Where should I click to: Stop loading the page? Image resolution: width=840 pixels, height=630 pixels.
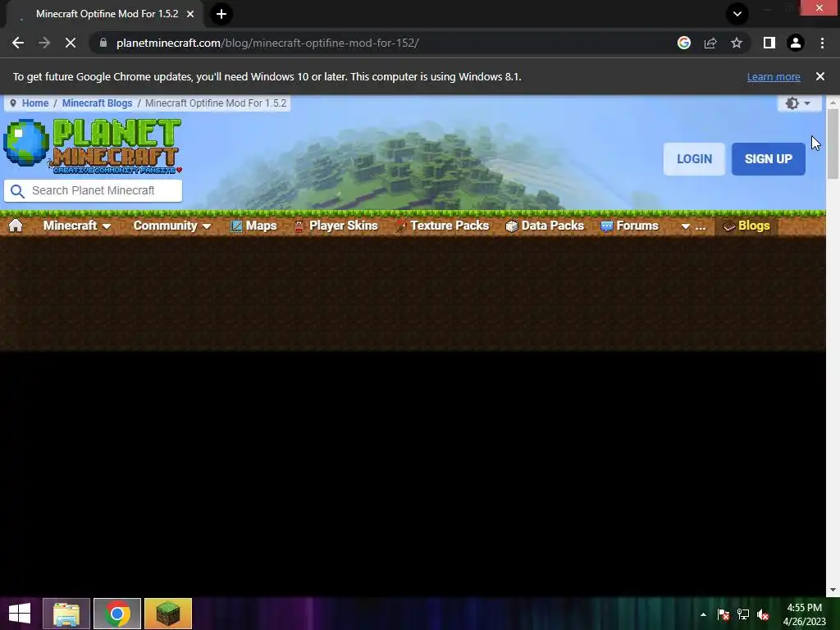click(x=71, y=43)
